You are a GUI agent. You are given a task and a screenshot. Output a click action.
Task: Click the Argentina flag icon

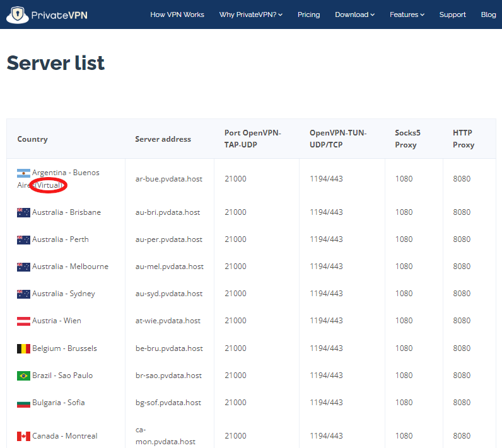point(23,173)
